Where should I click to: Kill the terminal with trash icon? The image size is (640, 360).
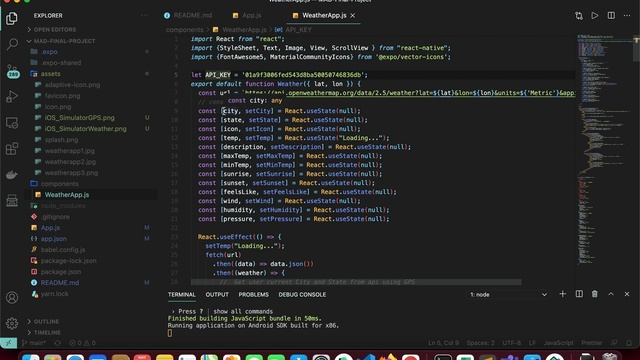pos(595,294)
